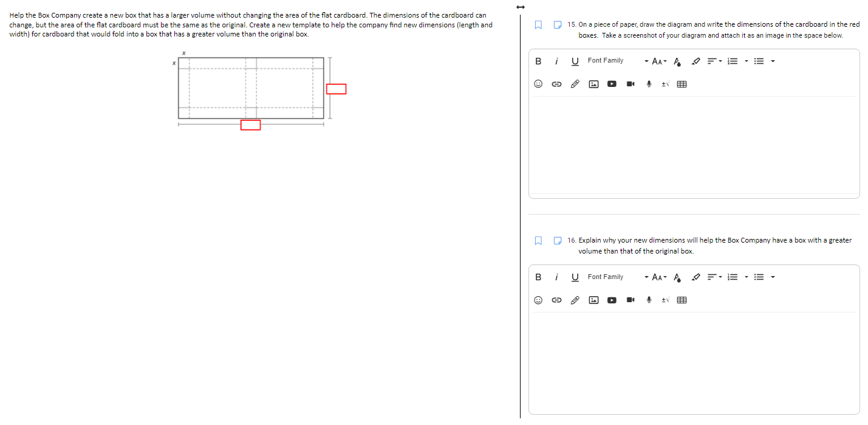The height and width of the screenshot is (425, 868).
Task: Insert a table in question 16 editor
Action: (x=682, y=300)
